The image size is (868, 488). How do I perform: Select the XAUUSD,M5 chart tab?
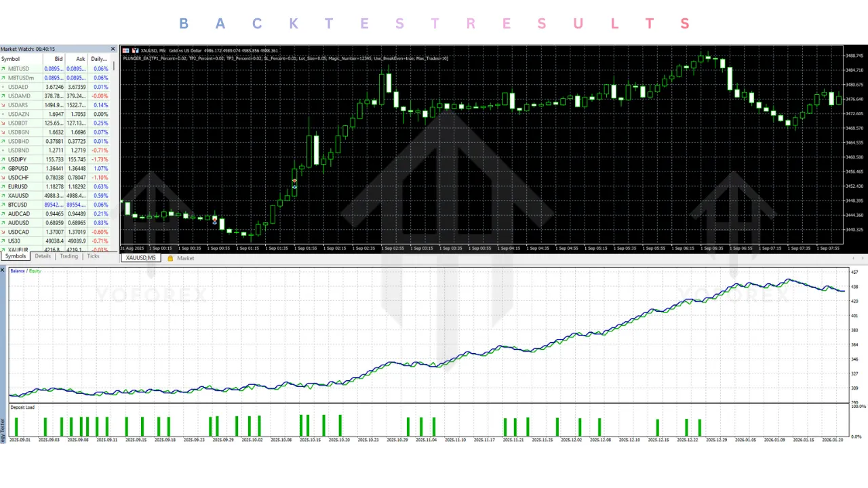(x=141, y=258)
